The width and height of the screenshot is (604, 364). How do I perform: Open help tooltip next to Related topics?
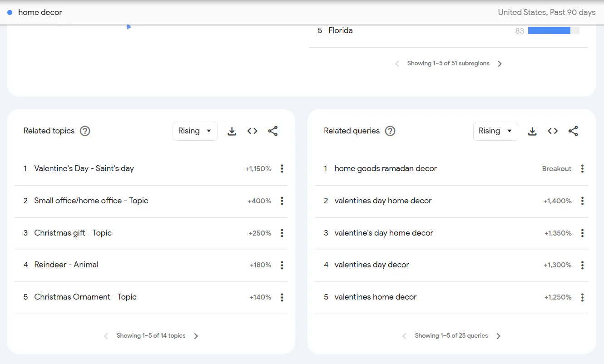click(85, 131)
